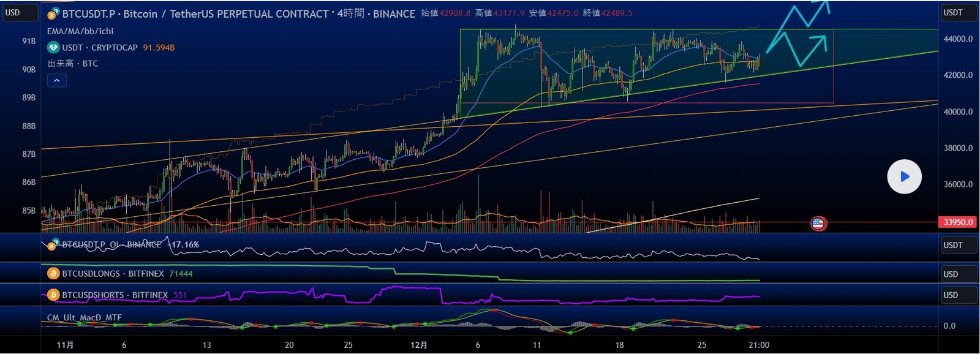The image size is (980, 354).
Task: Click the CM_Ult_MacD_MTF indicator label
Action: click(85, 317)
